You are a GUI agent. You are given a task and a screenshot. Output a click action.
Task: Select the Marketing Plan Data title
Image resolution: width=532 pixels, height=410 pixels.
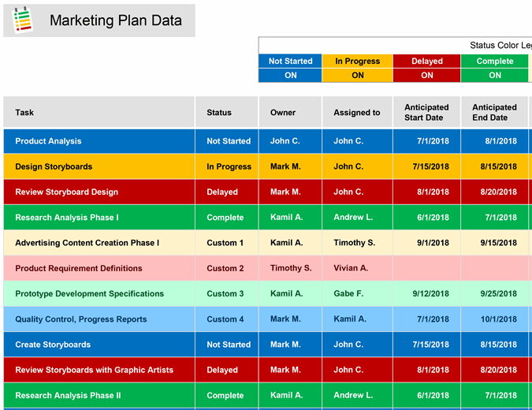[116, 21]
